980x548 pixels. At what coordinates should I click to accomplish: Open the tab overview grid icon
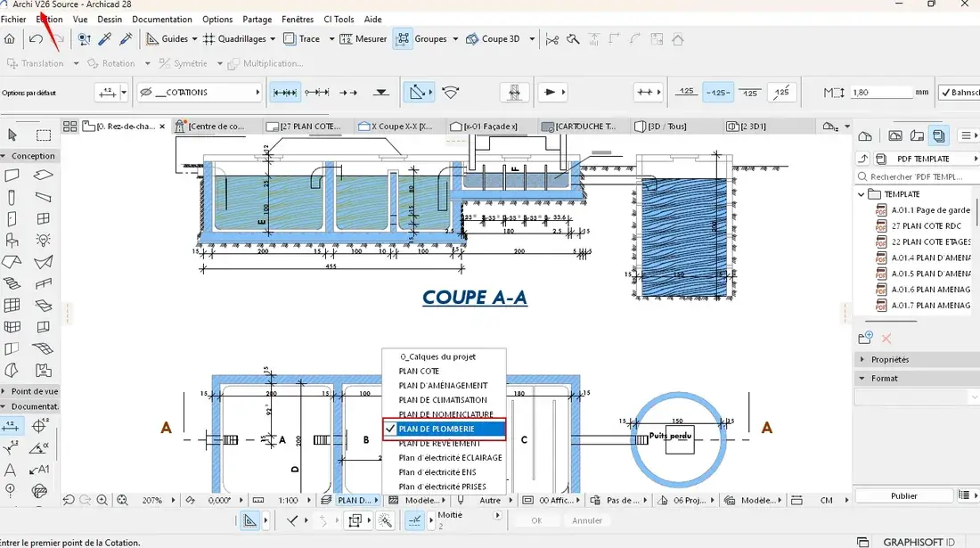click(x=70, y=127)
